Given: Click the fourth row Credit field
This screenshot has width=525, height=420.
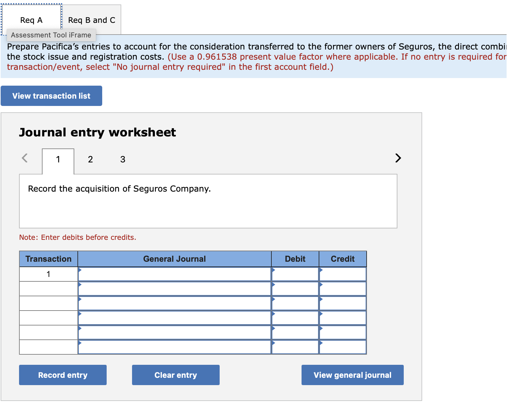Looking at the screenshot, I should (x=342, y=318).
